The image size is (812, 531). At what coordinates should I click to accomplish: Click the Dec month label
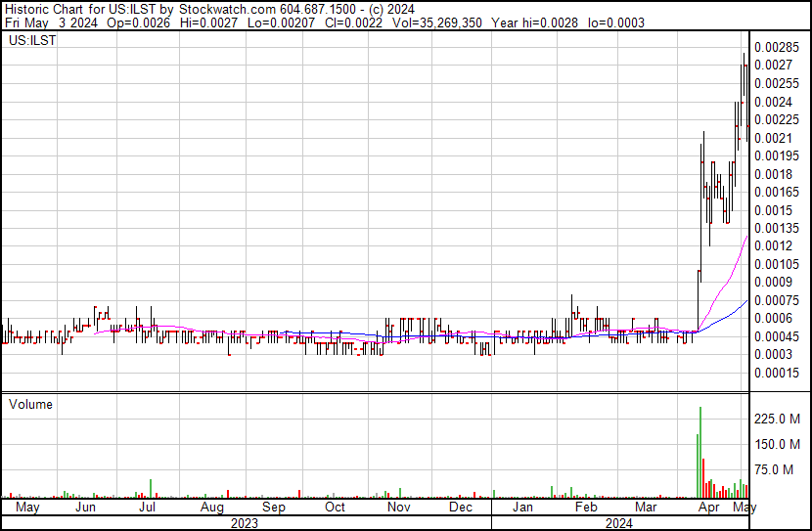461,508
